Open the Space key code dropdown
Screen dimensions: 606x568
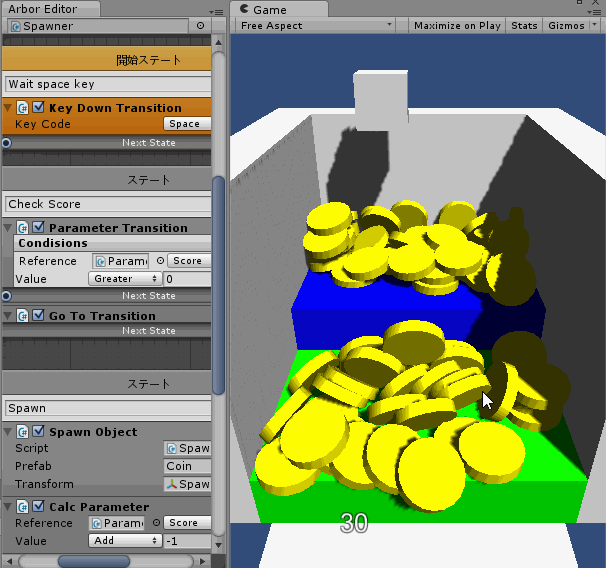[187, 124]
